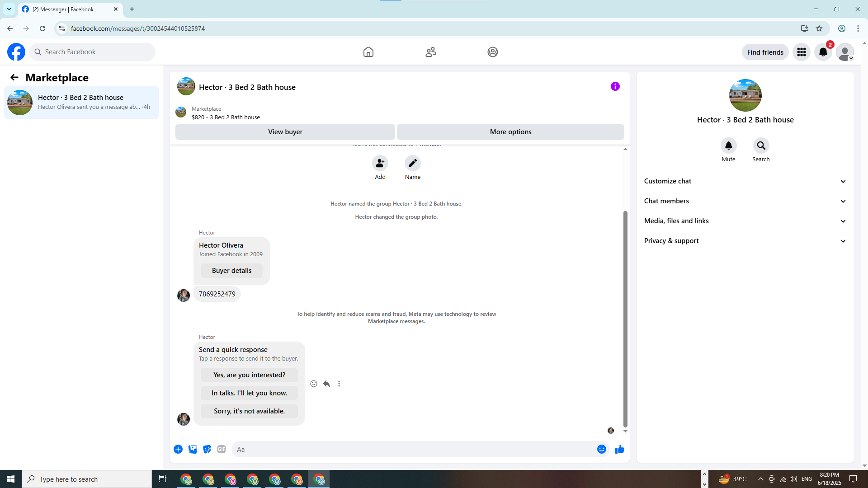Viewport: 868px width, 488px height.
Task: Send a thumbs-up like
Action: 620,449
